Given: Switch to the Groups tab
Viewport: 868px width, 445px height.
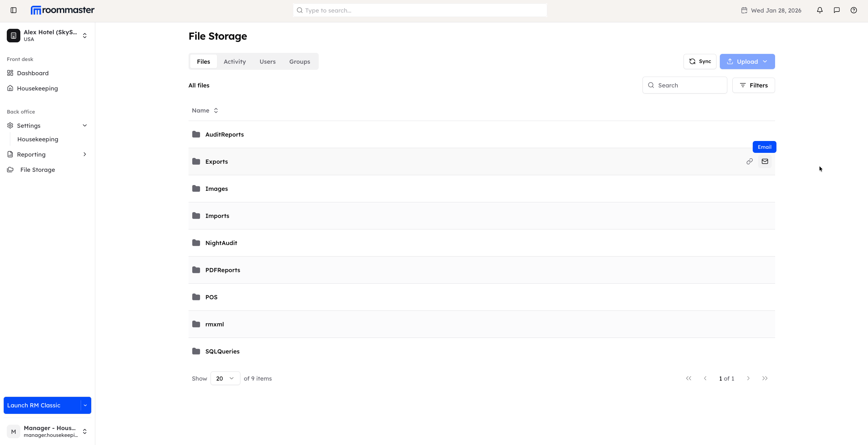Looking at the screenshot, I should pyautogui.click(x=299, y=62).
